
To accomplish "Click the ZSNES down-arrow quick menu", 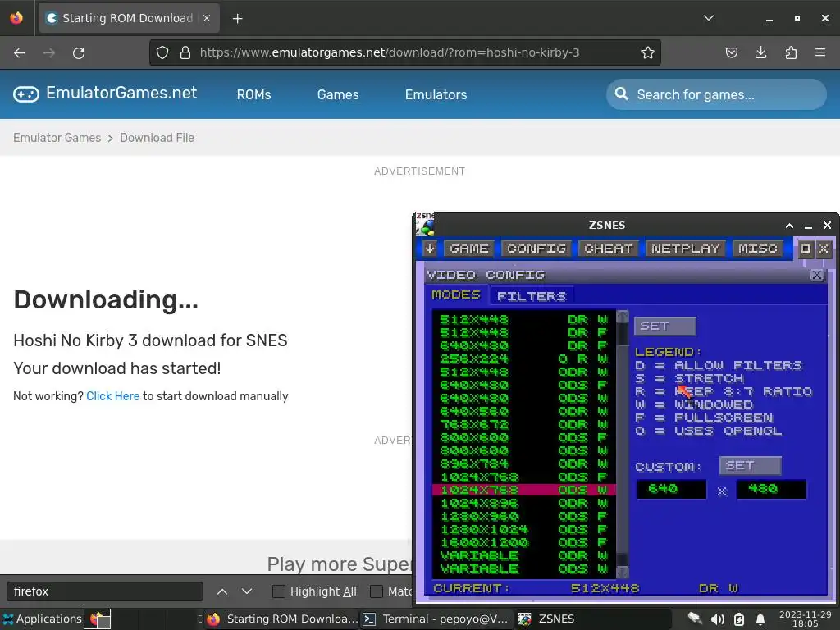I will [x=430, y=249].
